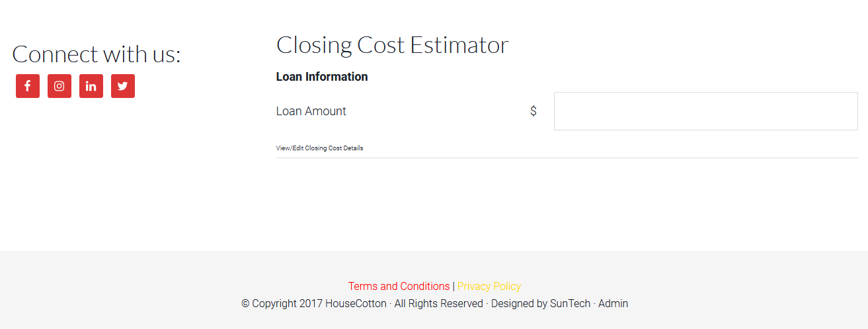Image resolution: width=868 pixels, height=329 pixels.
Task: Click the Loan Information subheading
Action: click(321, 77)
